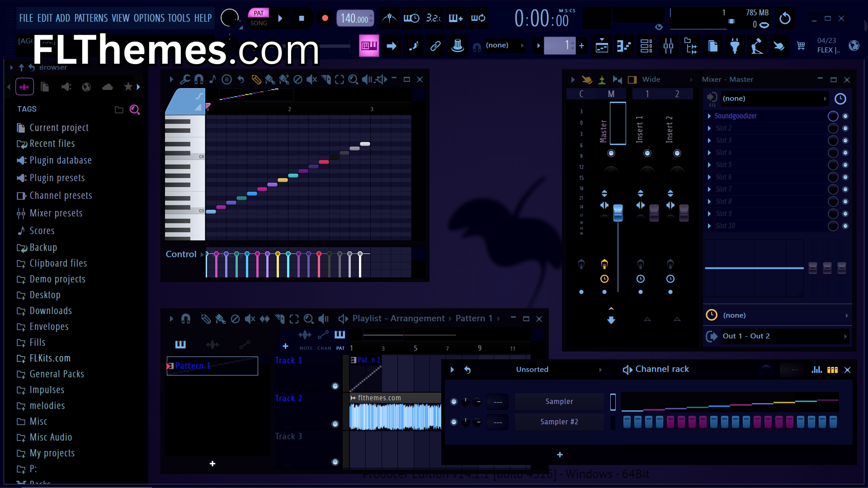
Task: Open Control lane selector in piano roll
Action: pos(184,254)
